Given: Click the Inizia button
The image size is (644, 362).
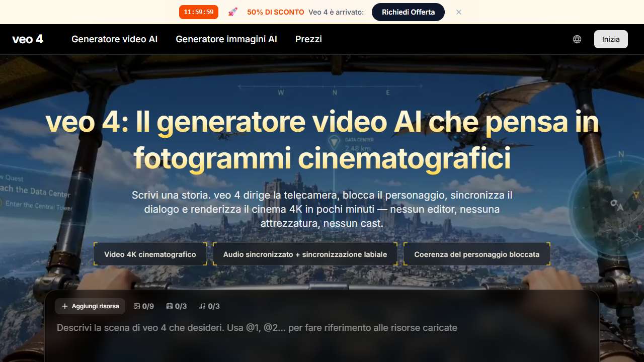Looking at the screenshot, I should pyautogui.click(x=611, y=39).
